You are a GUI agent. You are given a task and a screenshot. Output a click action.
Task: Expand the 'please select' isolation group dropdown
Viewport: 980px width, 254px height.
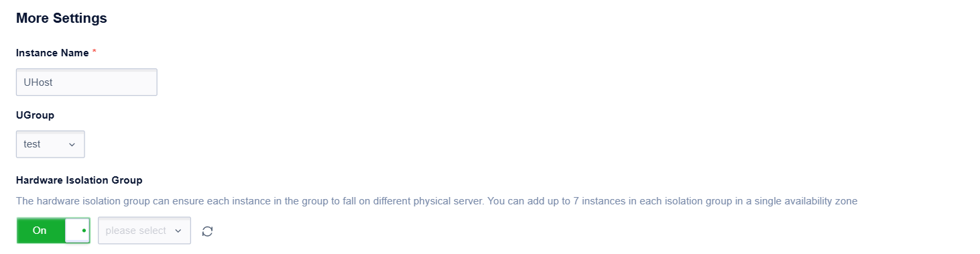144,231
